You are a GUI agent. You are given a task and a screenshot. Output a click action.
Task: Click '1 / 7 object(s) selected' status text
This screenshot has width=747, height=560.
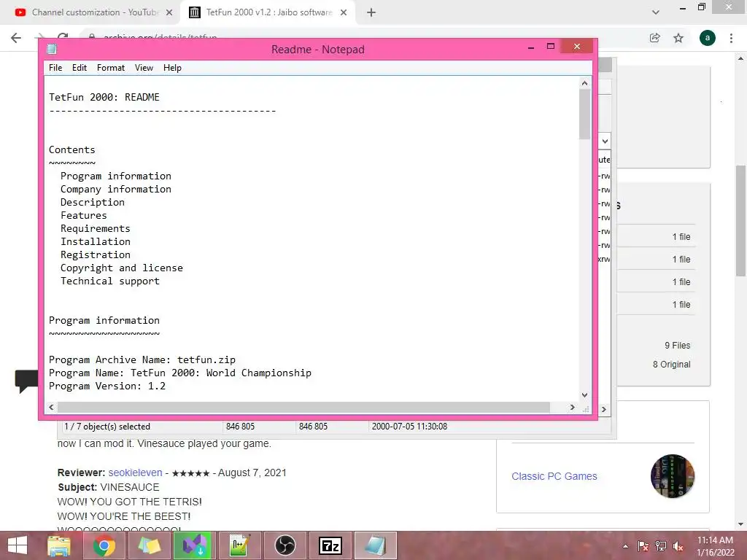[107, 426]
